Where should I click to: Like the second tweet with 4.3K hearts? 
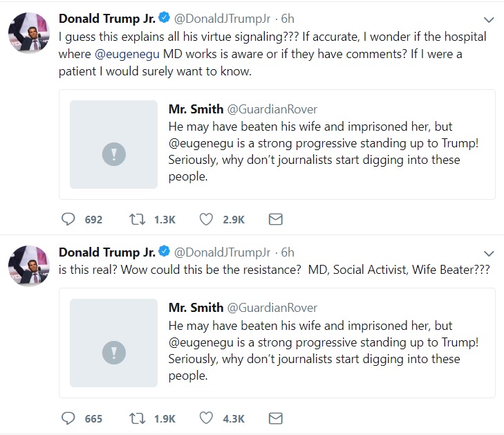coord(206,418)
